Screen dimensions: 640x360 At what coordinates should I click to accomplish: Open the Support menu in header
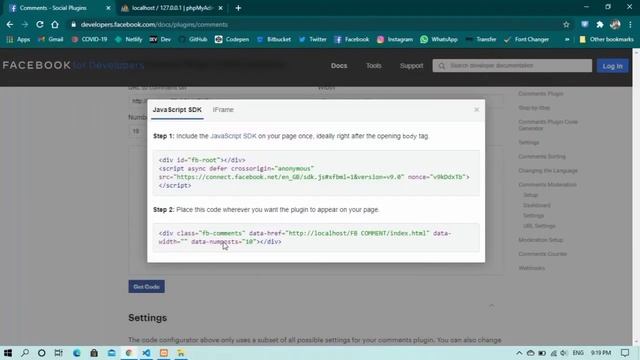point(411,66)
